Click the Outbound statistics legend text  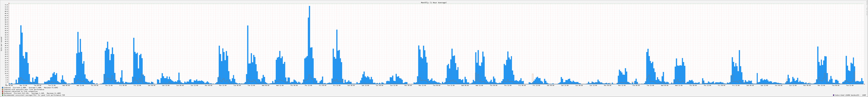point(32,93)
